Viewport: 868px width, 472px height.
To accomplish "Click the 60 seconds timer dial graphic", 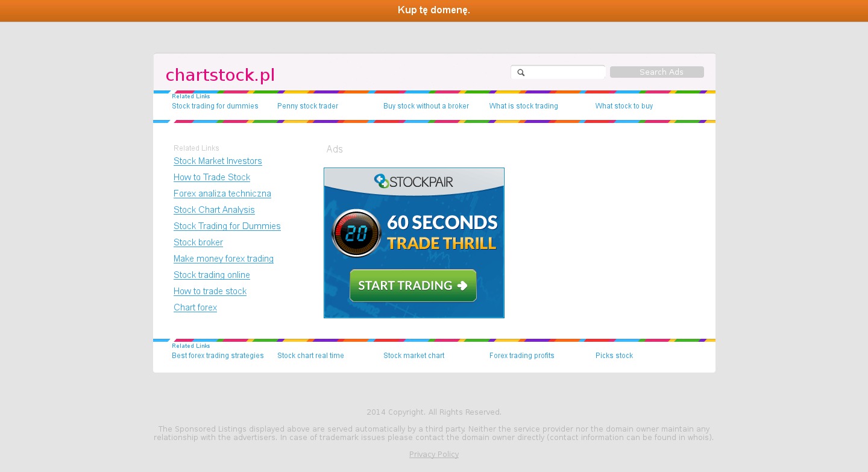I will tap(356, 233).
